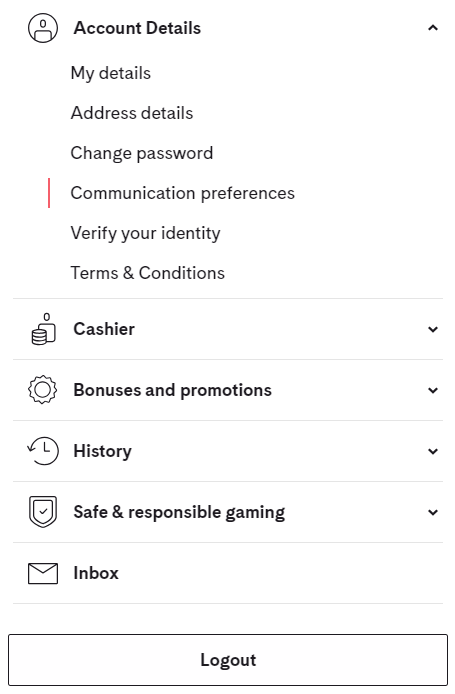Click the Cashier section heading text

[104, 329]
